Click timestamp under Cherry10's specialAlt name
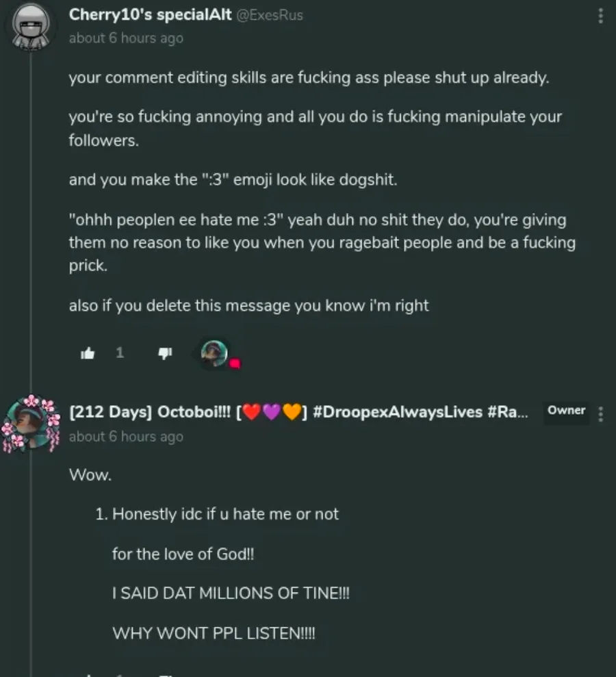Screen dimensions: 616x677 pyautogui.click(x=125, y=38)
